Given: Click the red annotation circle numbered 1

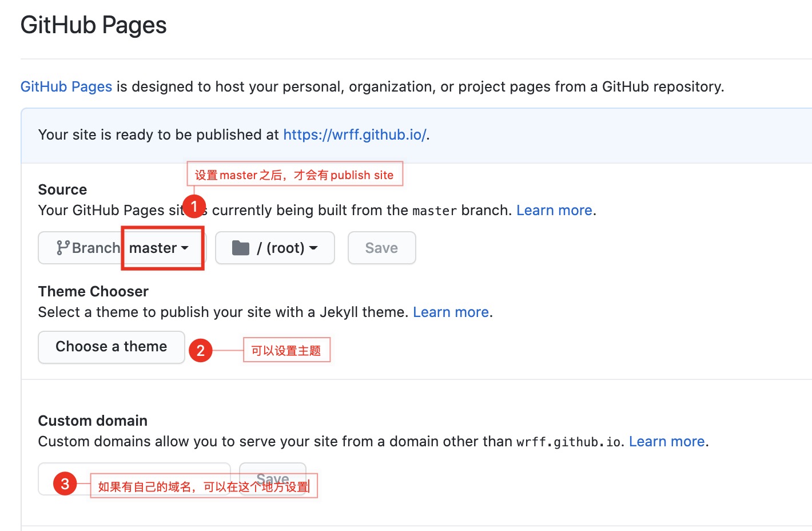Looking at the screenshot, I should click(194, 206).
